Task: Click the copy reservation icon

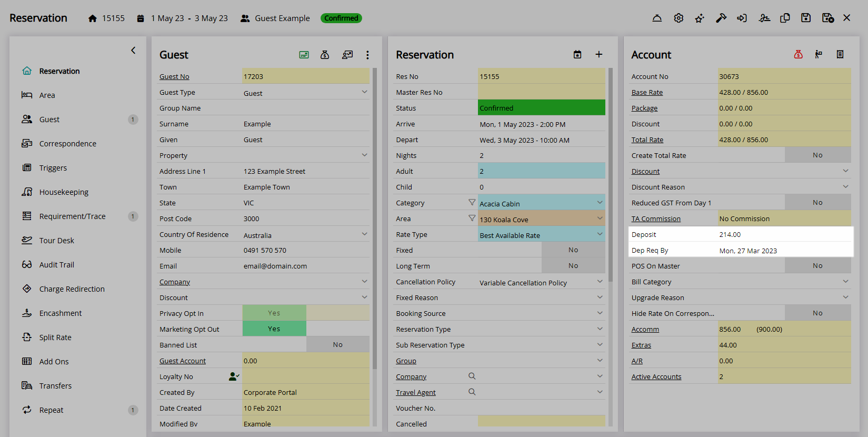Action: [x=785, y=18]
